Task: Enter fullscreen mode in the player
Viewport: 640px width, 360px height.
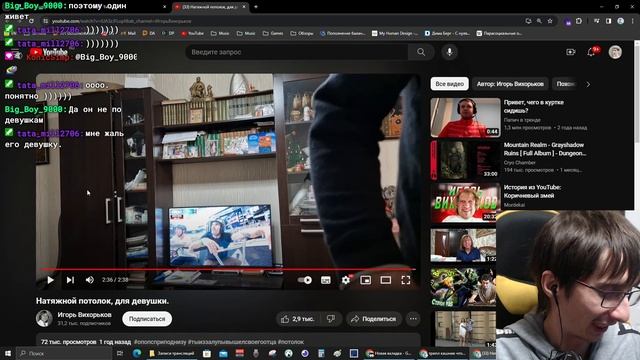Action: point(406,280)
